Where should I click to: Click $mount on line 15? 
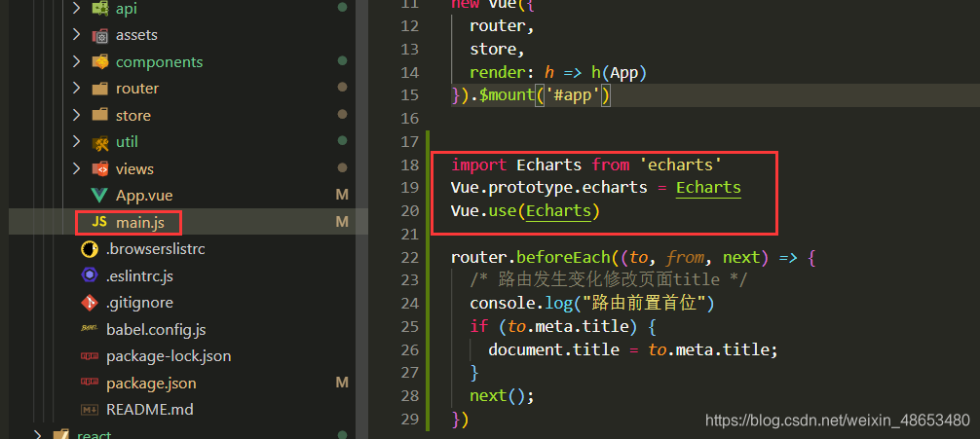pyautogui.click(x=507, y=95)
